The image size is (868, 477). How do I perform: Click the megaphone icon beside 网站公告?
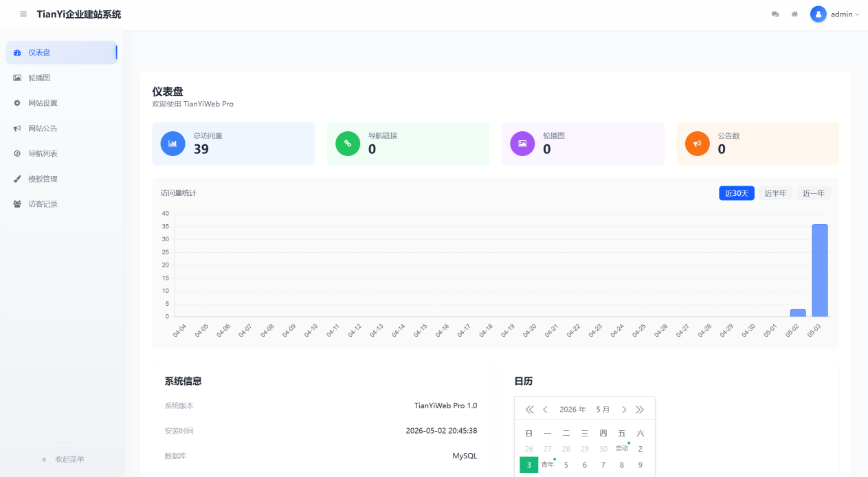tap(17, 129)
